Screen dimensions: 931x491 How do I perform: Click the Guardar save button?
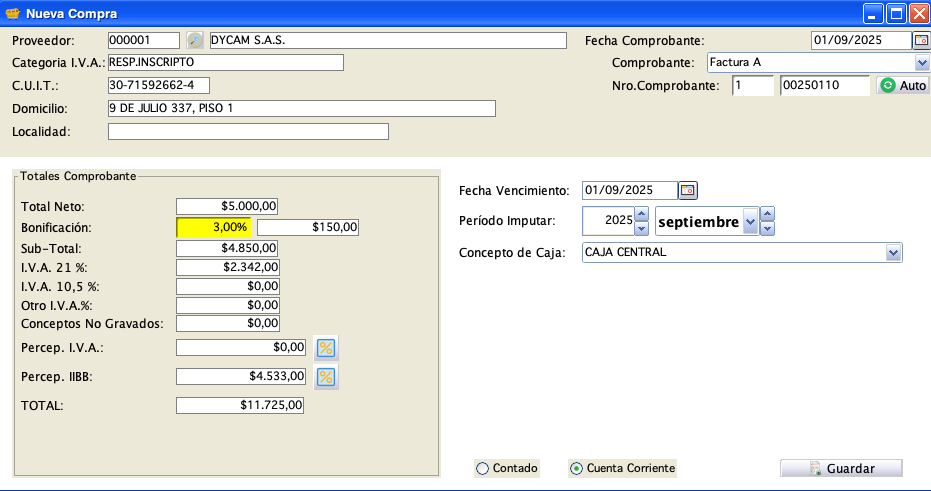click(x=841, y=468)
